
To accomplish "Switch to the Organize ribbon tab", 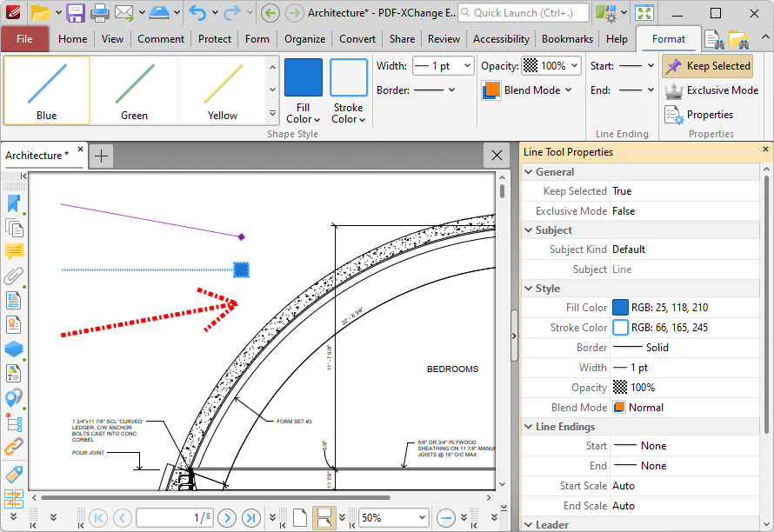I will (x=304, y=39).
